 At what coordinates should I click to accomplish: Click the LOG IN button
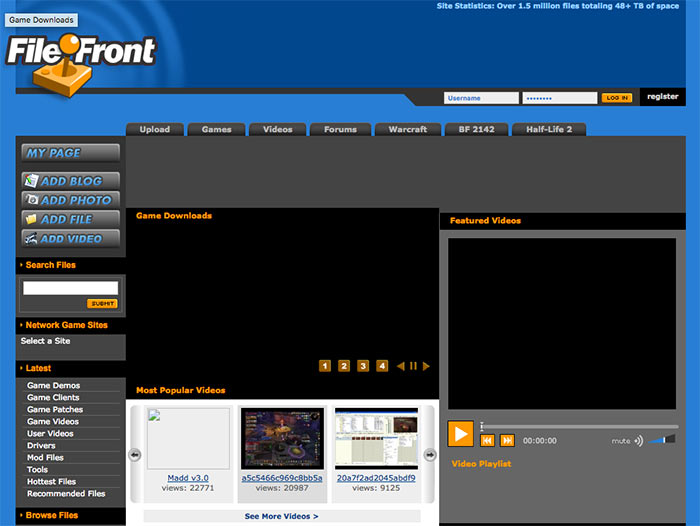coord(617,98)
